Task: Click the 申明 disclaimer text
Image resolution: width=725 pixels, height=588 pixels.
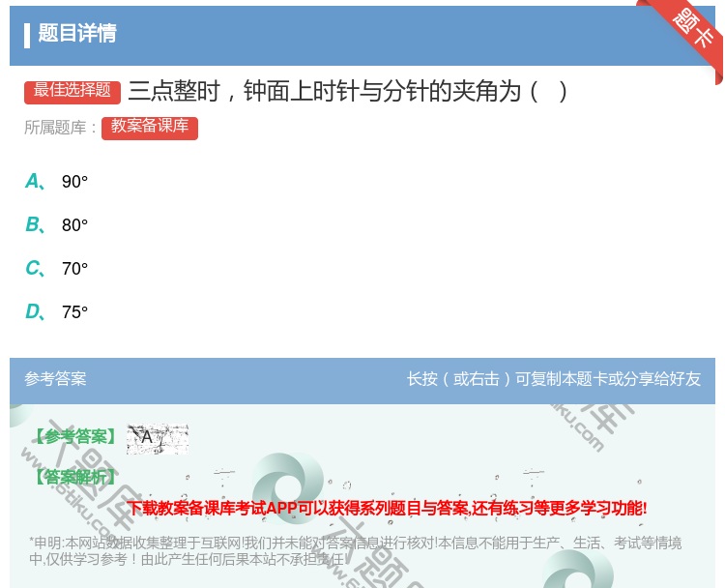Action: coord(355,551)
